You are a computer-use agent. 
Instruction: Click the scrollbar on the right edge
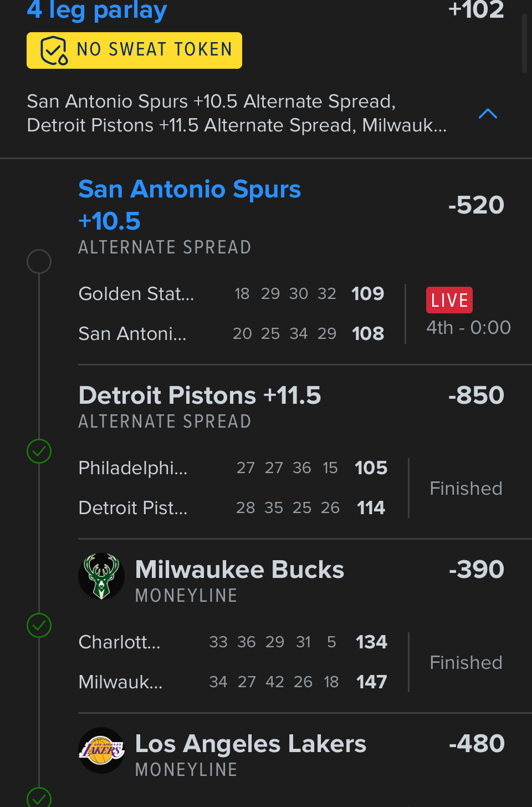click(x=524, y=44)
